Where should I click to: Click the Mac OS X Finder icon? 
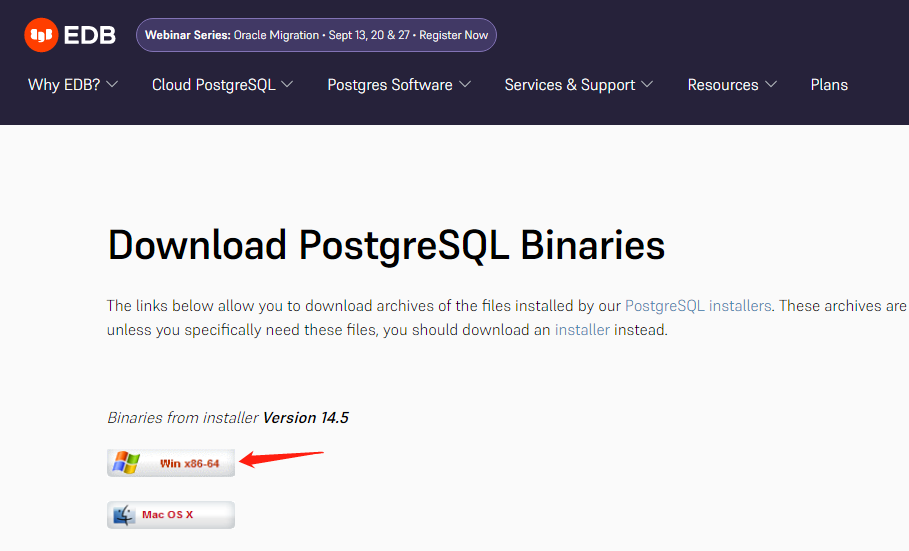coord(124,515)
